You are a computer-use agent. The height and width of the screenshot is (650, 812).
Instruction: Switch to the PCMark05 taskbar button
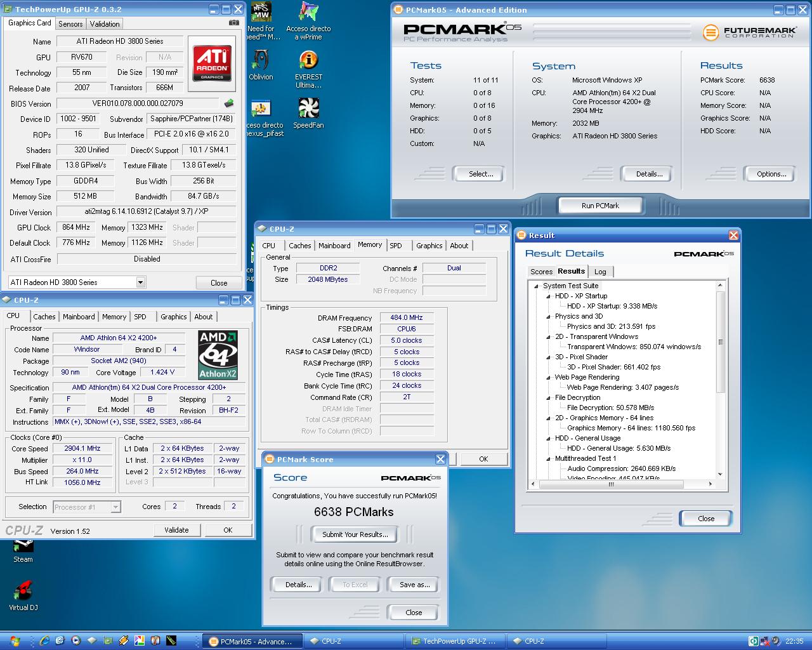click(252, 641)
